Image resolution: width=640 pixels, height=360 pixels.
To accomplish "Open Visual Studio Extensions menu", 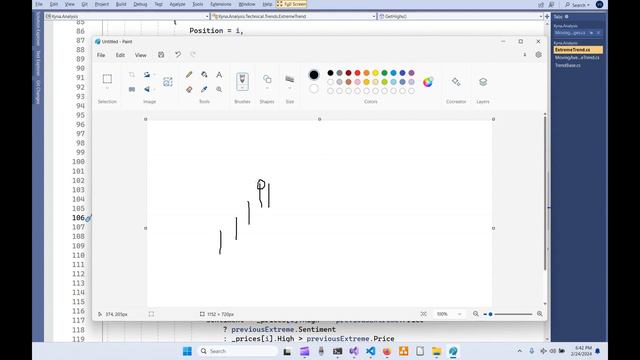I will (221, 4).
